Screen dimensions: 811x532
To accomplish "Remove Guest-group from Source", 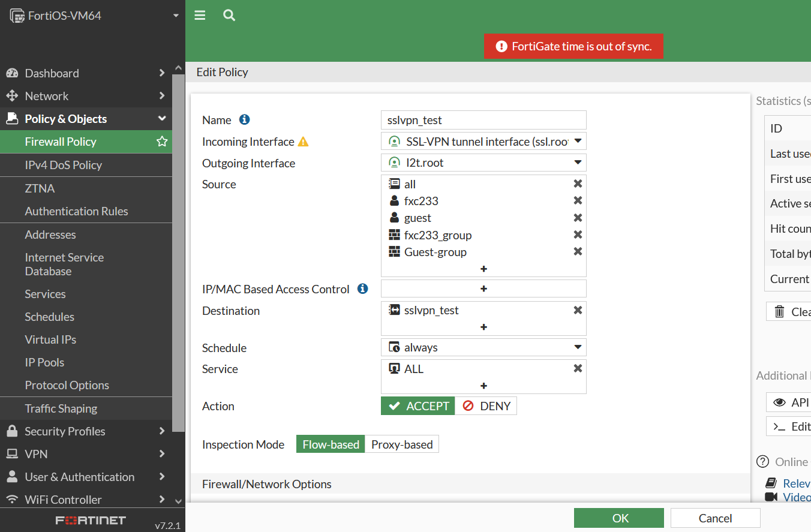I will [578, 251].
